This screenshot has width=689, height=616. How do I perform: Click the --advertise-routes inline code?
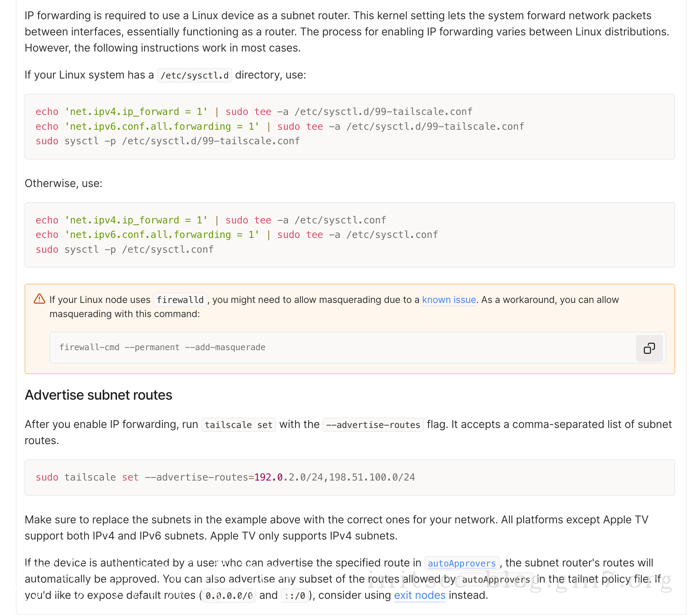(373, 425)
